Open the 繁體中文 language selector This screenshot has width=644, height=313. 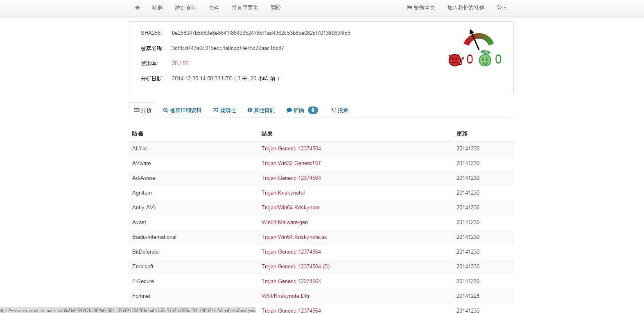pyautogui.click(x=421, y=8)
